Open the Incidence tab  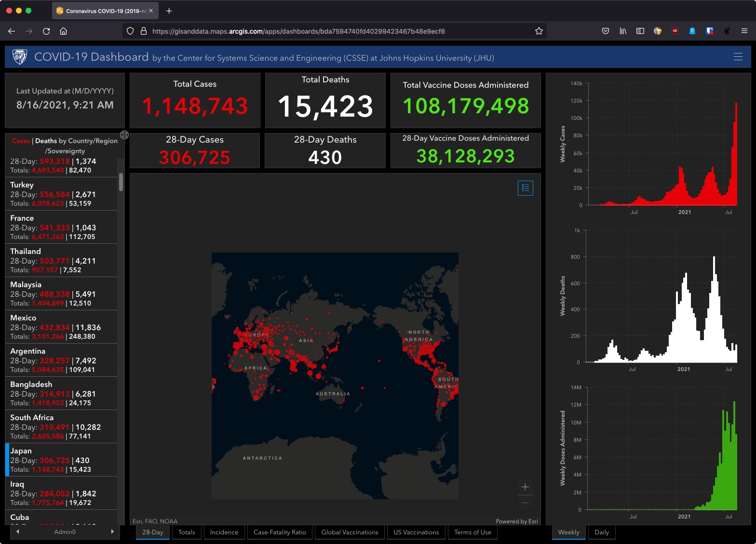click(224, 532)
